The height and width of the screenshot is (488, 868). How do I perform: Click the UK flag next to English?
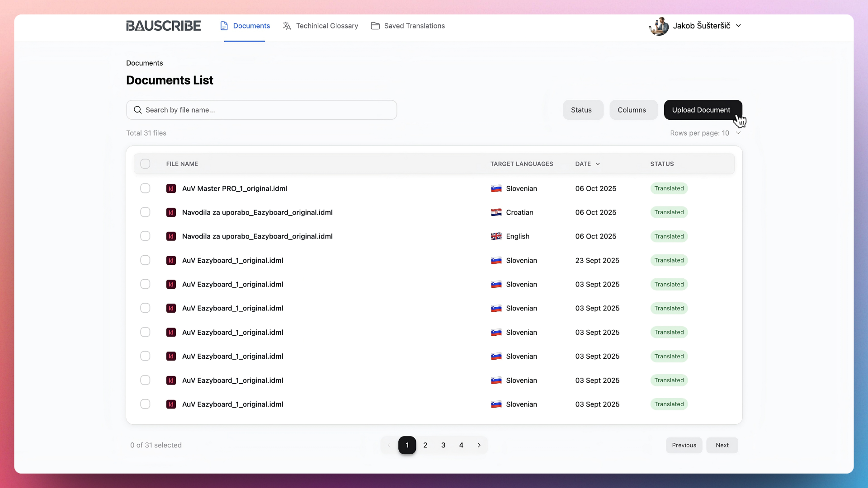point(496,236)
